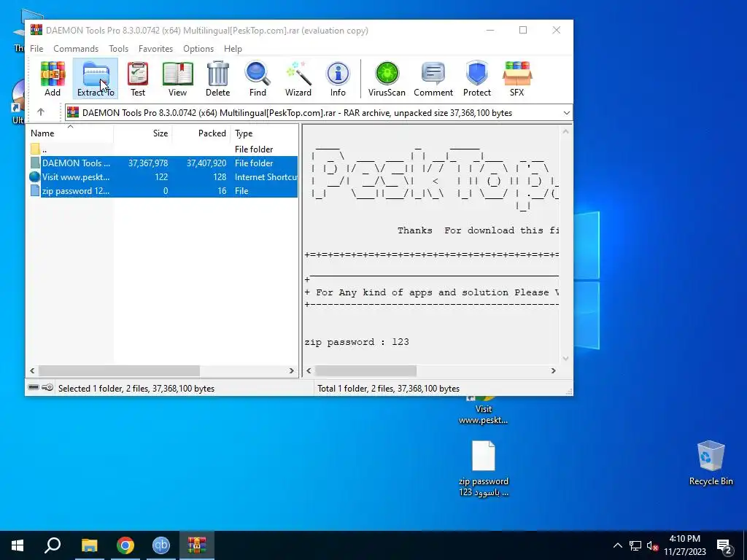Screen dimensions: 747x560
Task: Click 'zip password : 123' comment text
Action: [x=356, y=342]
